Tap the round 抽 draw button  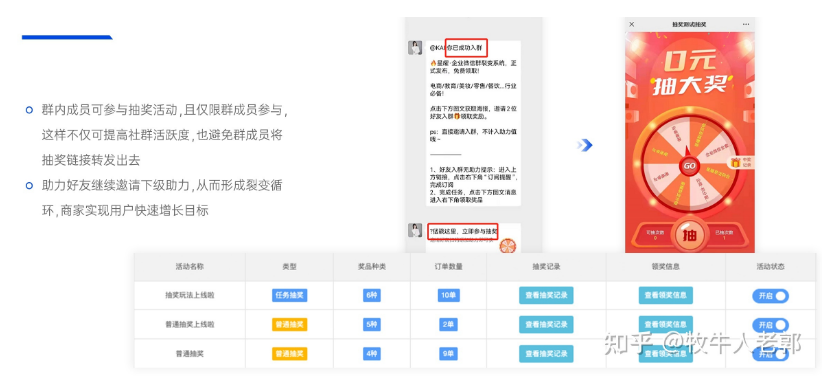point(689,236)
